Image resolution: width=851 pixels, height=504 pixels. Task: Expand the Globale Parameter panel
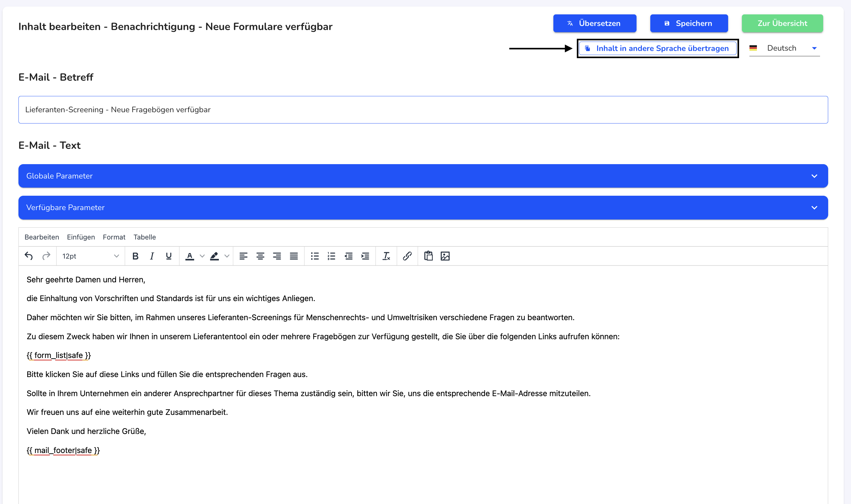coord(423,176)
